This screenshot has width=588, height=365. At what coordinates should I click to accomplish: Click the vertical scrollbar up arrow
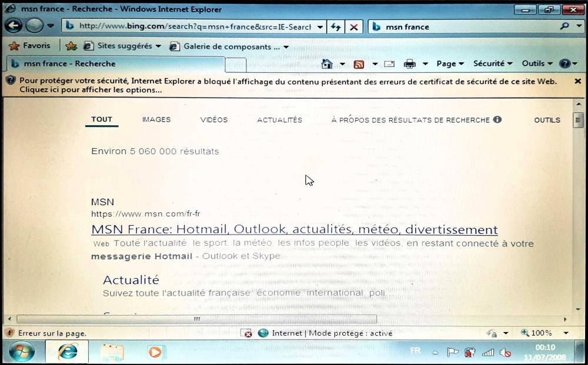(578, 104)
